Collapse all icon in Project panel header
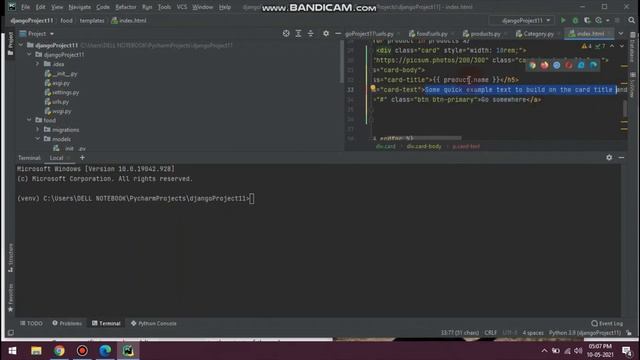640x360 pixels. (x=311, y=33)
